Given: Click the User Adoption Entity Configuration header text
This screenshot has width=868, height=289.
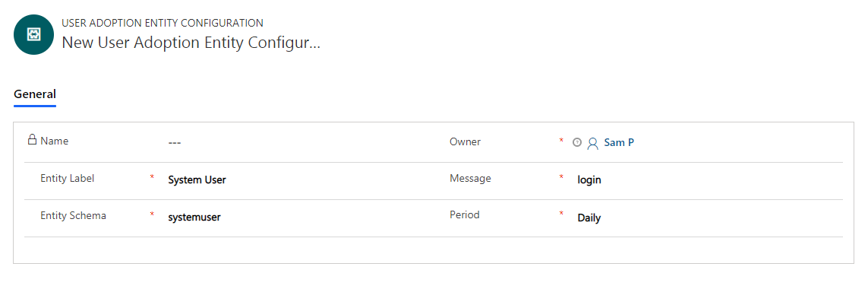Looking at the screenshot, I should 163,23.
